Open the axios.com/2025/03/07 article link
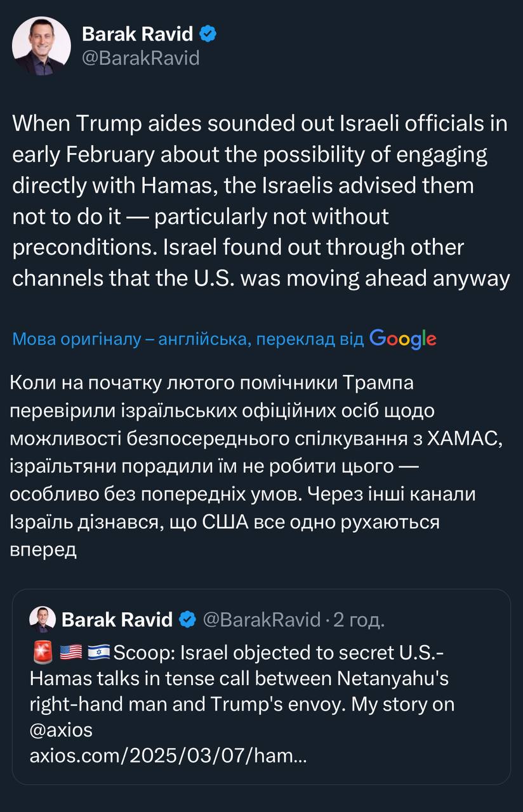This screenshot has width=523, height=812. pyautogui.click(x=168, y=756)
